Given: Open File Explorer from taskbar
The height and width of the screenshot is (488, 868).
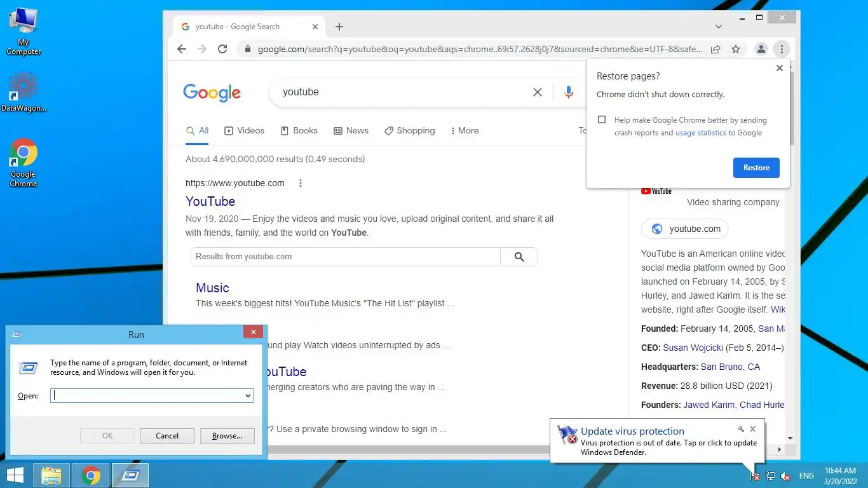Looking at the screenshot, I should pos(51,475).
